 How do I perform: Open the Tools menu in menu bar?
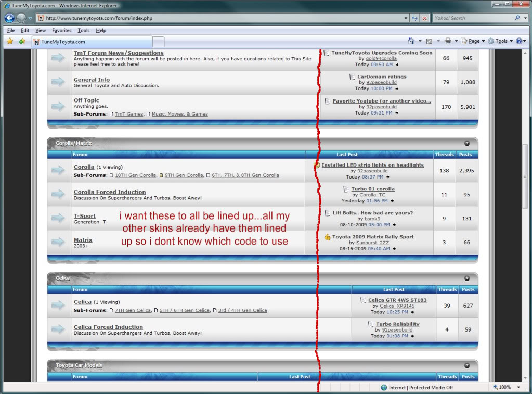pyautogui.click(x=83, y=30)
